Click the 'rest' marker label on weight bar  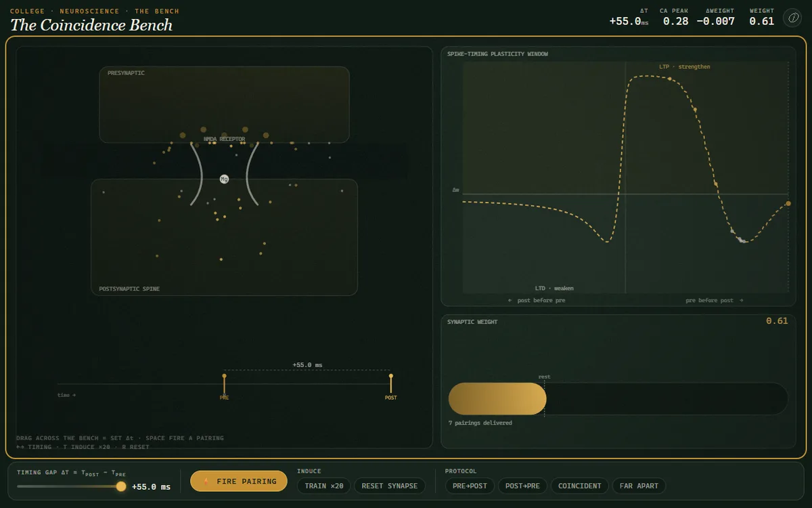[x=545, y=377]
